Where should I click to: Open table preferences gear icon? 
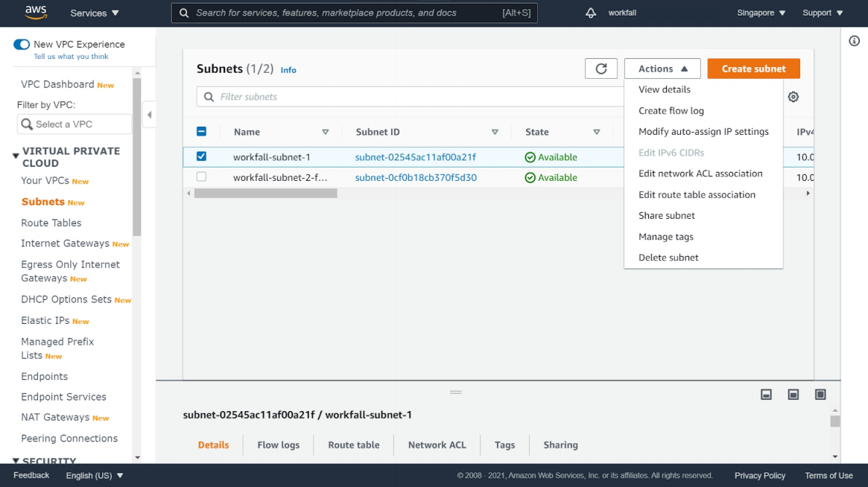[793, 97]
